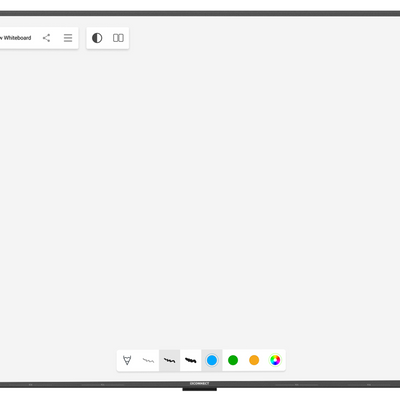Viewport: 400px width, 400px height.
Task: Choose the thick pen stroke
Action: [x=191, y=360]
